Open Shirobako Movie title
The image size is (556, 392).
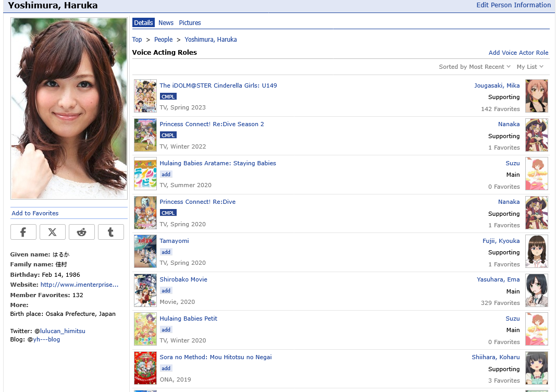pos(183,279)
